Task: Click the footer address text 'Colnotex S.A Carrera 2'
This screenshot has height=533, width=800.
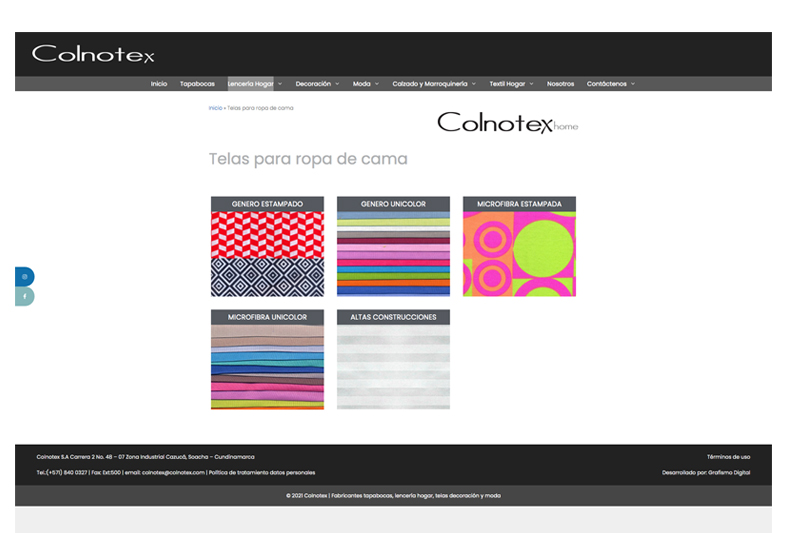Action: [x=145, y=457]
